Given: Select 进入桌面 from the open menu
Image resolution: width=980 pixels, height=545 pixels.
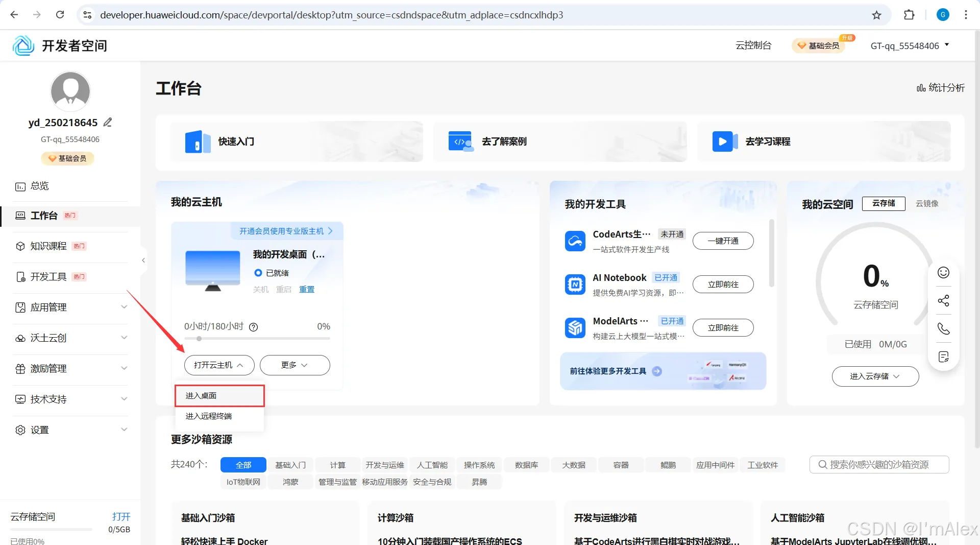Looking at the screenshot, I should pos(200,395).
